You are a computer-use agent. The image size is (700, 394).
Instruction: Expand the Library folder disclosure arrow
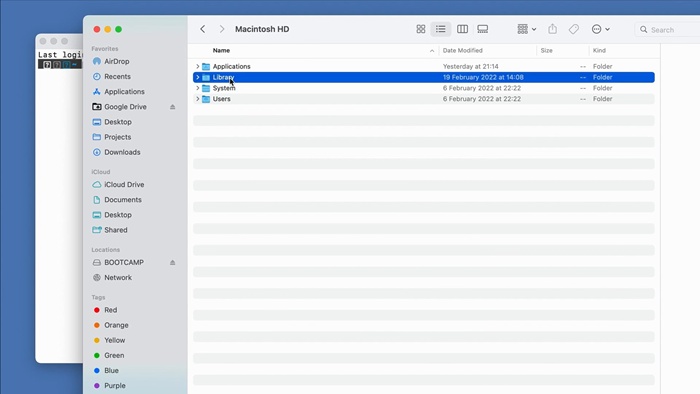[198, 77]
